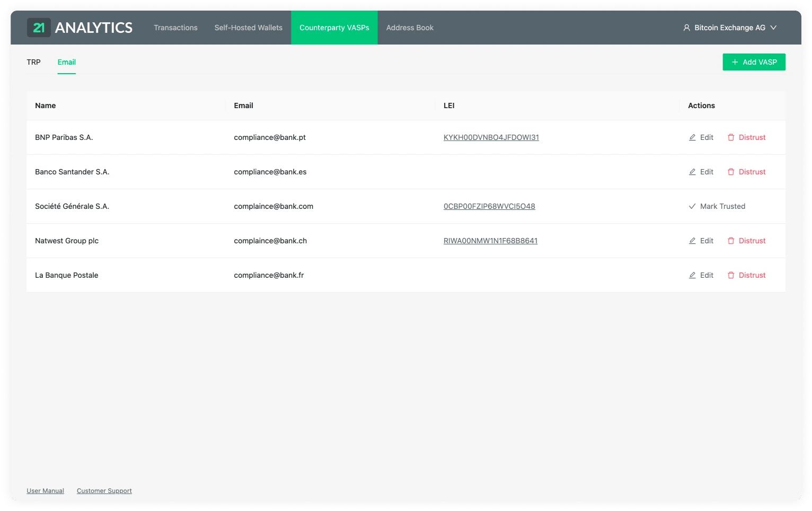
Task: Expand the Bitcoin Exchange AG account chevron
Action: (773, 28)
